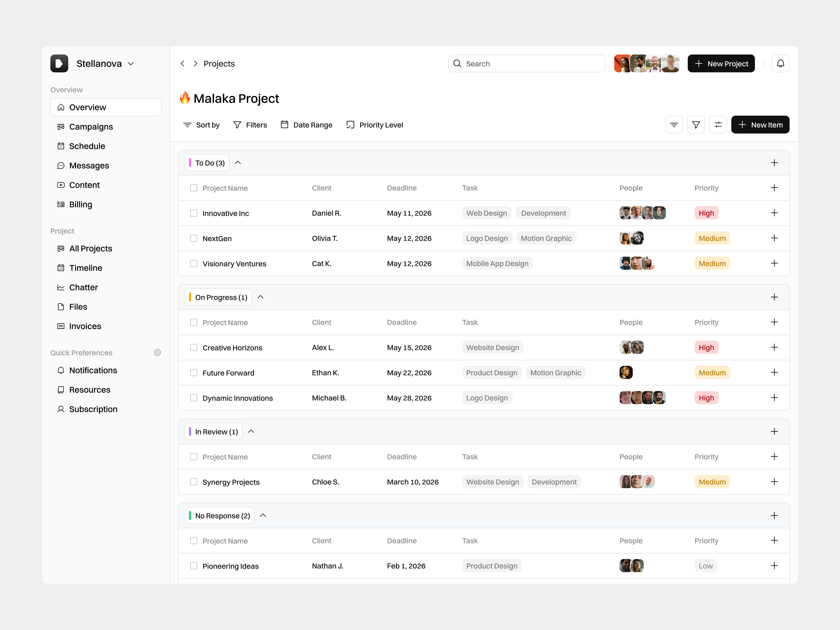Click the On Progress (1) status label
840x630 pixels.
[218, 297]
